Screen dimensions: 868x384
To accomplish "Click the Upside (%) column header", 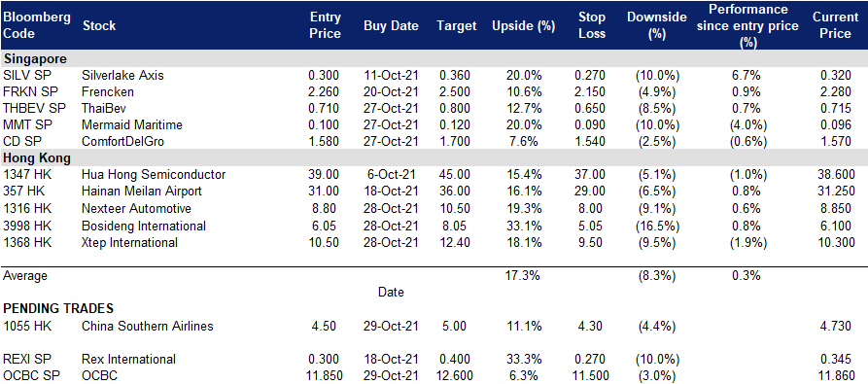I will pyautogui.click(x=523, y=26).
